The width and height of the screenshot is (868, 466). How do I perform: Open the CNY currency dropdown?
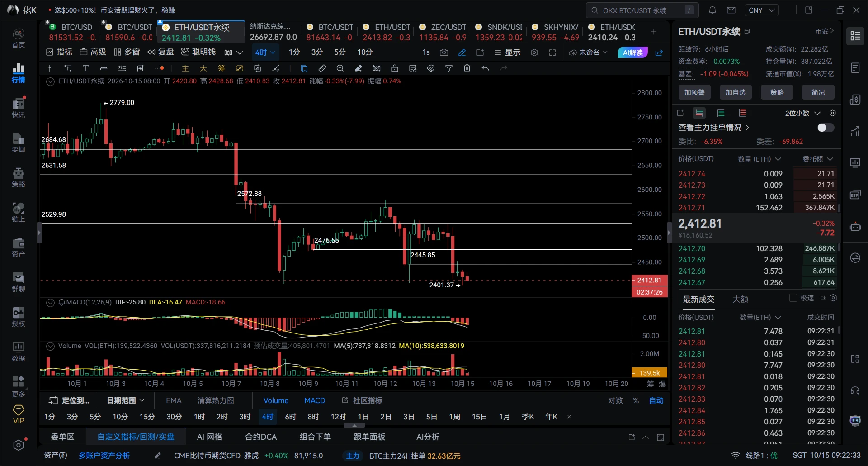pos(762,10)
